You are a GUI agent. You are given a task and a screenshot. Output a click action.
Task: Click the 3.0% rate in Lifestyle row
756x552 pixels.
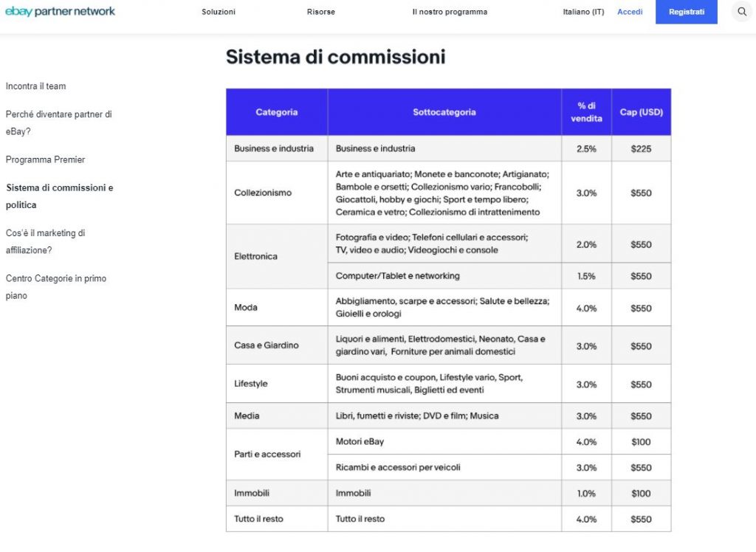tap(586, 384)
